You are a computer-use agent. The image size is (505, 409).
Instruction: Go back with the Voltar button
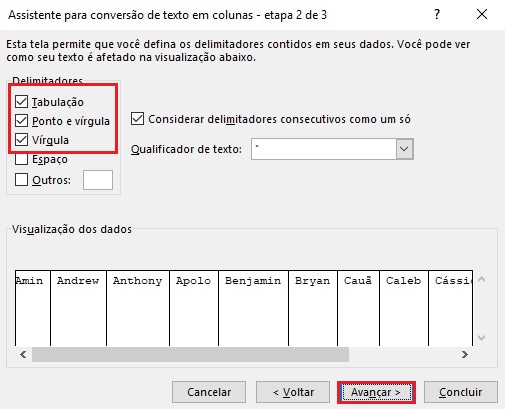point(293,392)
